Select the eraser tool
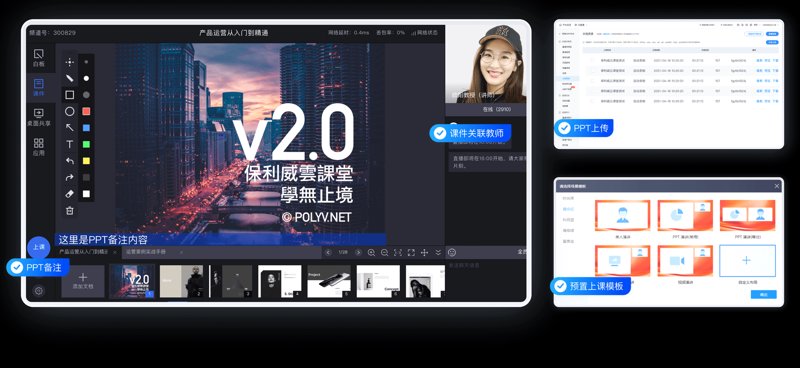Image resolution: width=800 pixels, height=368 pixels. click(x=70, y=194)
